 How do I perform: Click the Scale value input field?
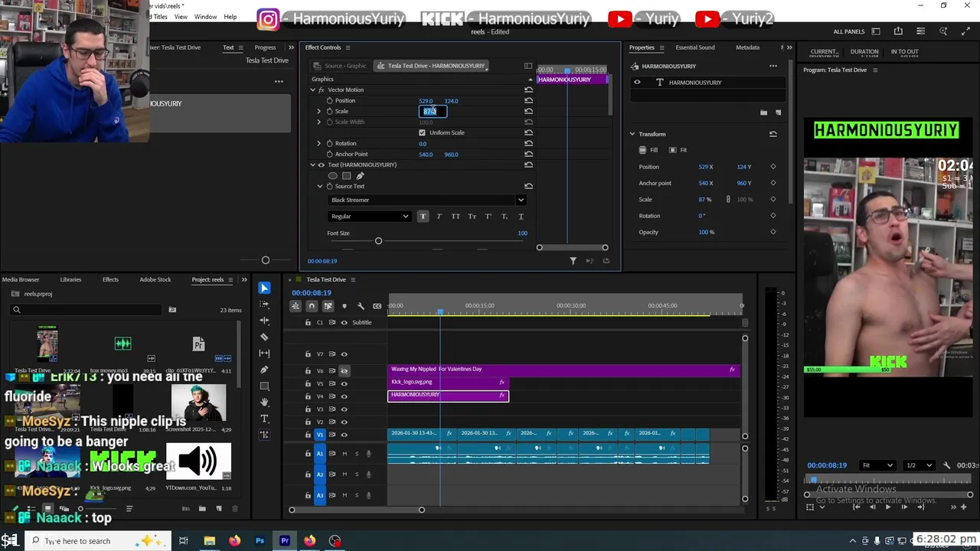[x=433, y=111]
